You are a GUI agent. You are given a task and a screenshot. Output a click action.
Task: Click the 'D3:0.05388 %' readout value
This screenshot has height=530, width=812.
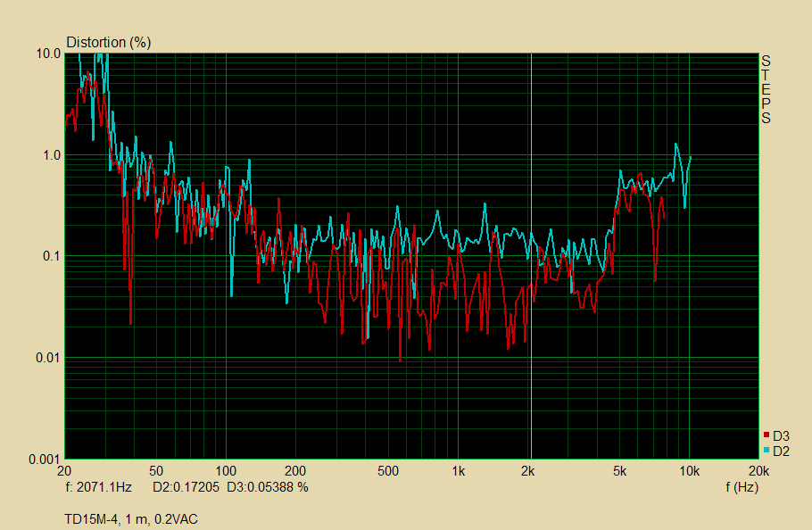[267, 487]
